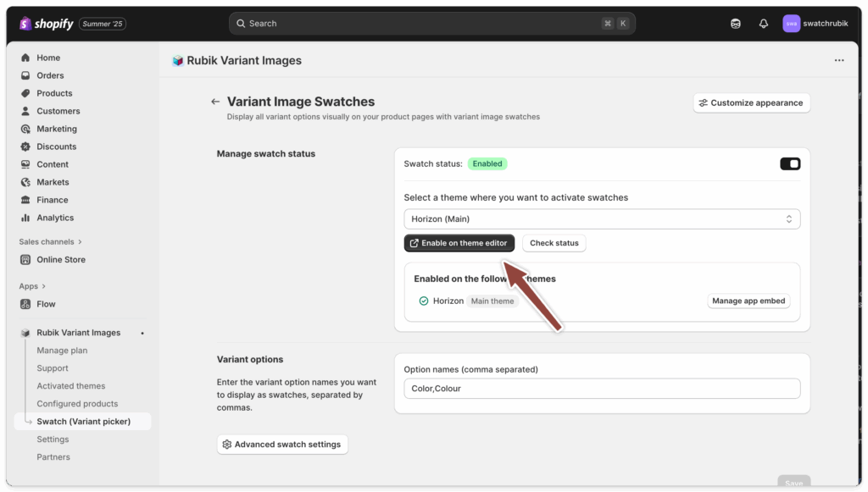
Task: Open the Sidekick assistant icon
Action: tap(735, 24)
